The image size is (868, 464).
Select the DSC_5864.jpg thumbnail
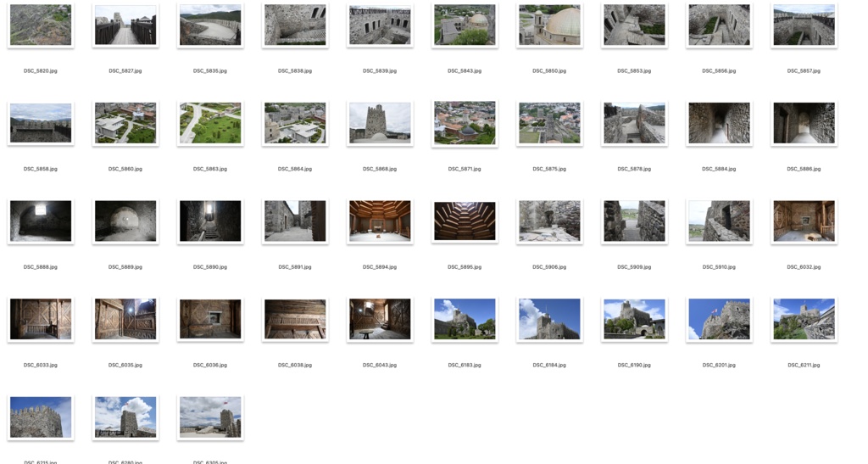[294, 123]
